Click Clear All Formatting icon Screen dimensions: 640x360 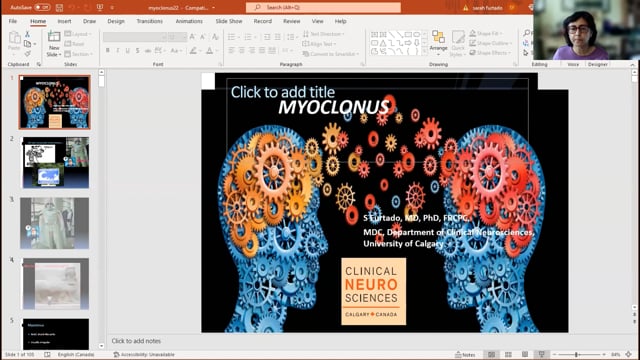[215, 37]
